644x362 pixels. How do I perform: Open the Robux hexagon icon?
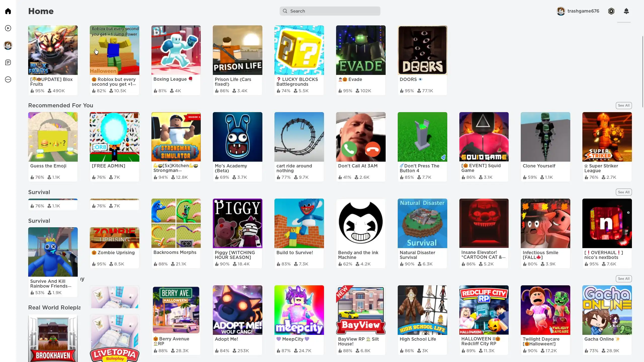(611, 11)
